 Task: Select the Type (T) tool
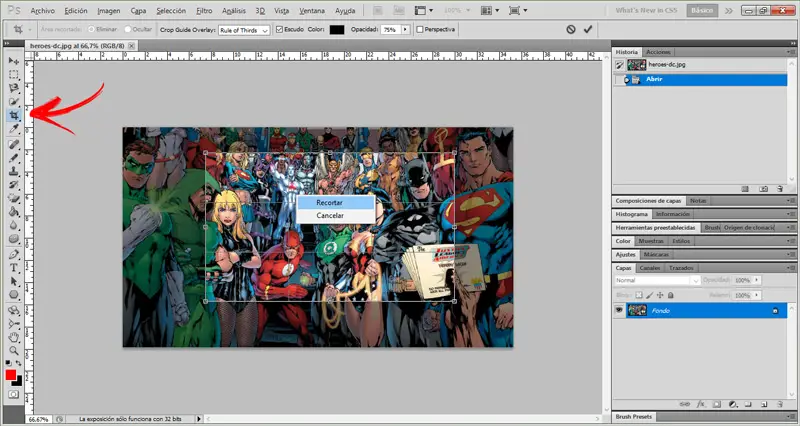(x=14, y=268)
